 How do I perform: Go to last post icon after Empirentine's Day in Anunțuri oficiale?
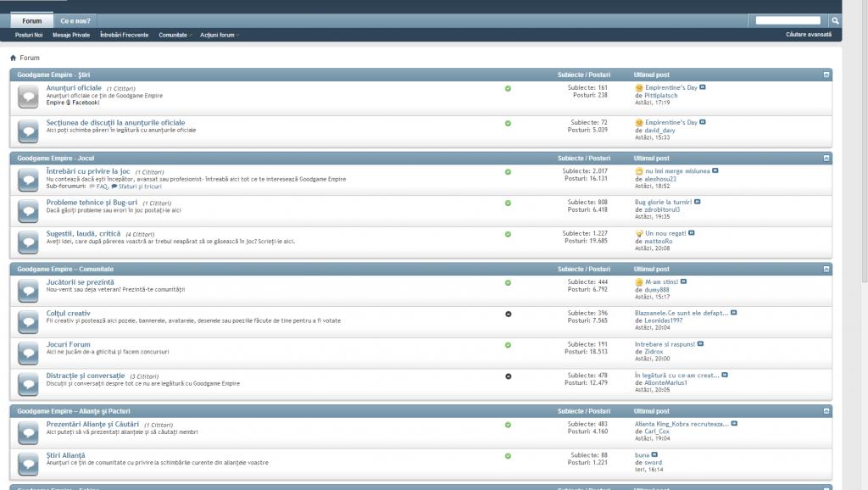click(x=703, y=87)
